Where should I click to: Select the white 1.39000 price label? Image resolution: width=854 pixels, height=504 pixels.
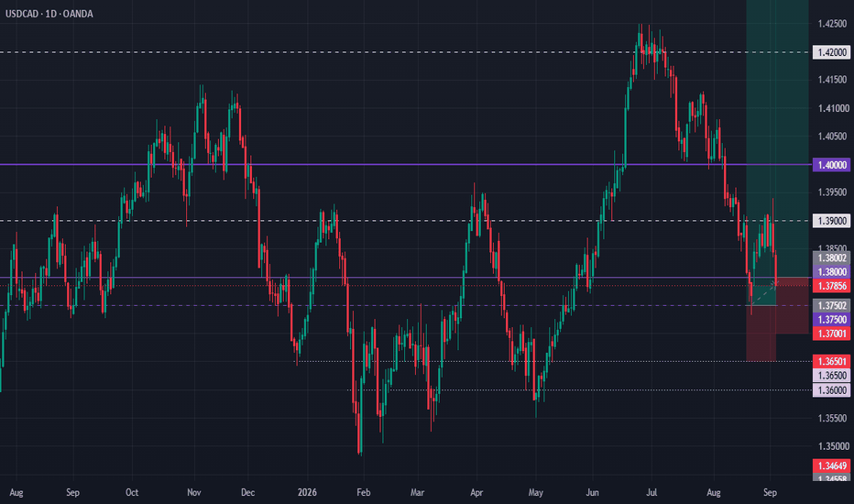[831, 221]
